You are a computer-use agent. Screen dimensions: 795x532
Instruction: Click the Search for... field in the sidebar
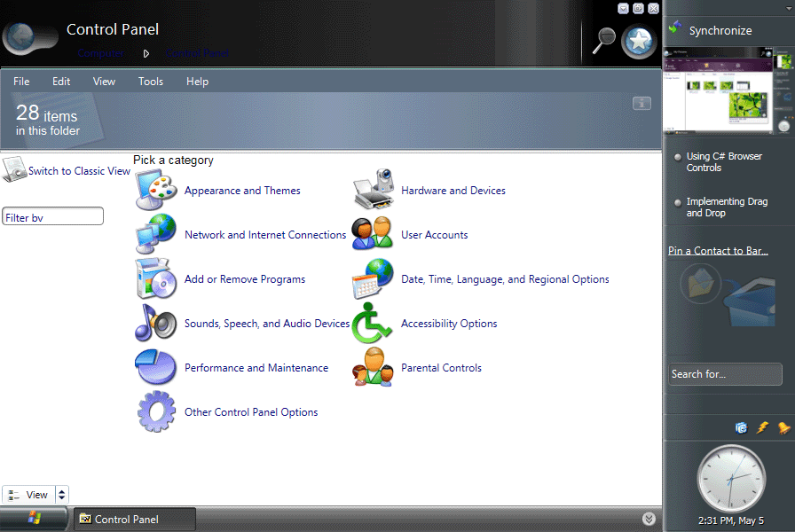point(725,374)
